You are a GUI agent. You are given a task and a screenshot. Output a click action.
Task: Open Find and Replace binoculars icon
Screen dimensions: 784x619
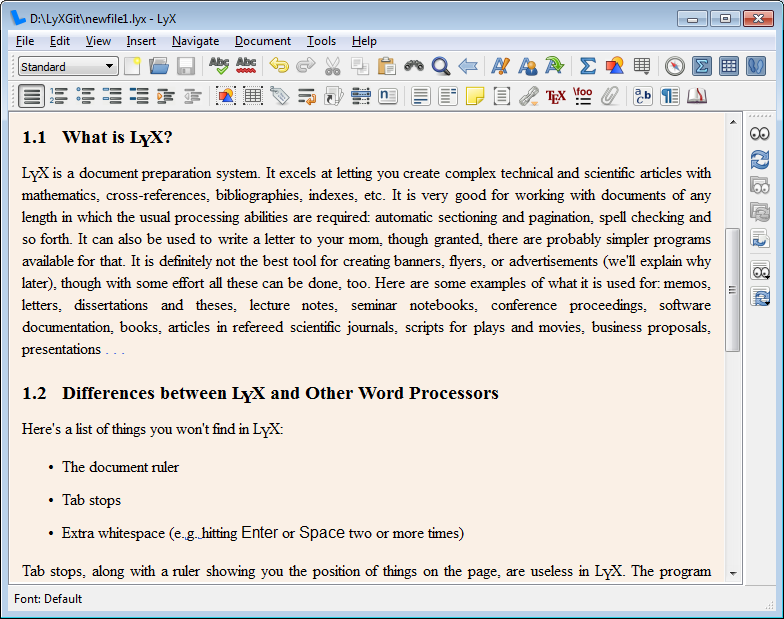coord(414,66)
